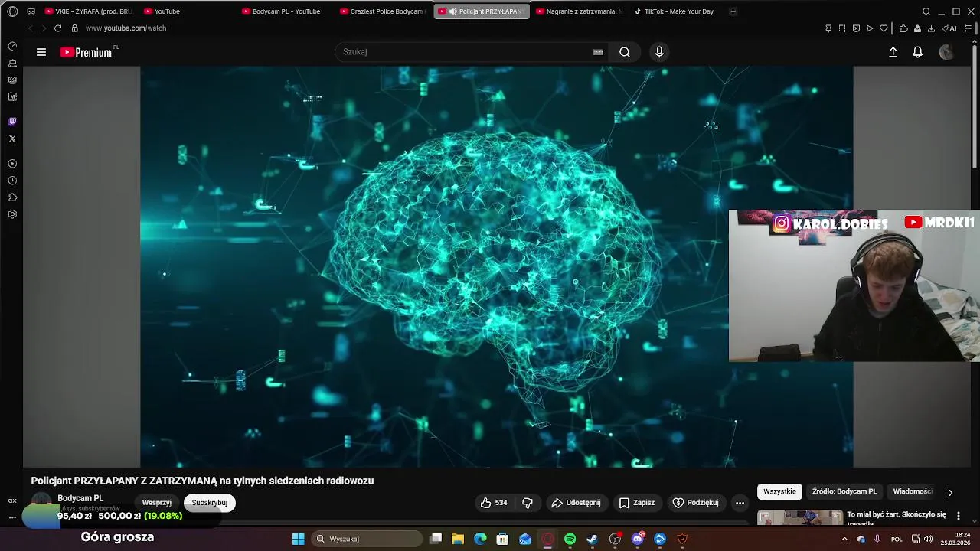980x551 pixels.
Task: Search tabs with magnifier in tab bar
Action: pyautogui.click(x=926, y=11)
